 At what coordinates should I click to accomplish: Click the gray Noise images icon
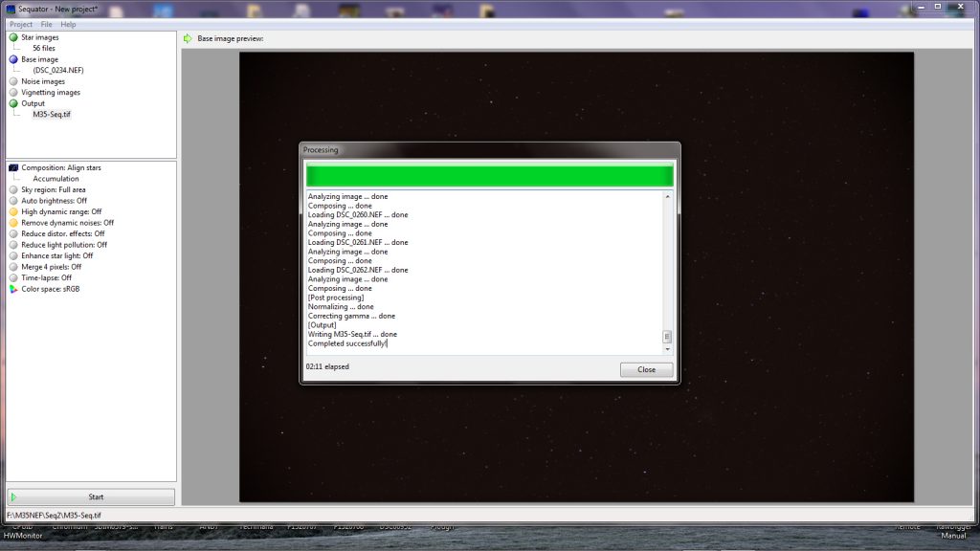point(13,81)
